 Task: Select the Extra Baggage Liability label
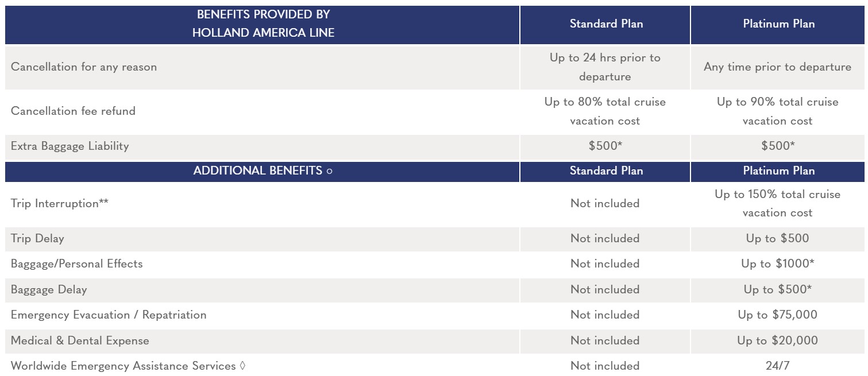(x=70, y=146)
